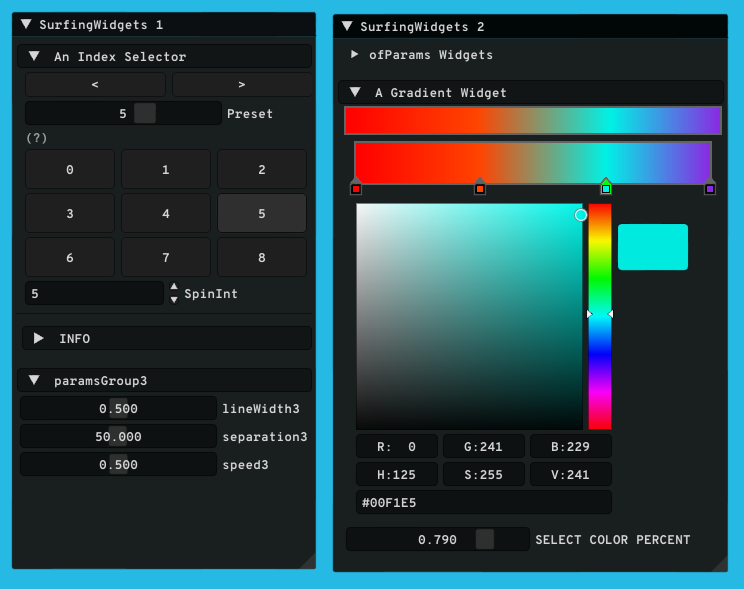
Task: Click the top gradient preview bar
Action: 533,121
